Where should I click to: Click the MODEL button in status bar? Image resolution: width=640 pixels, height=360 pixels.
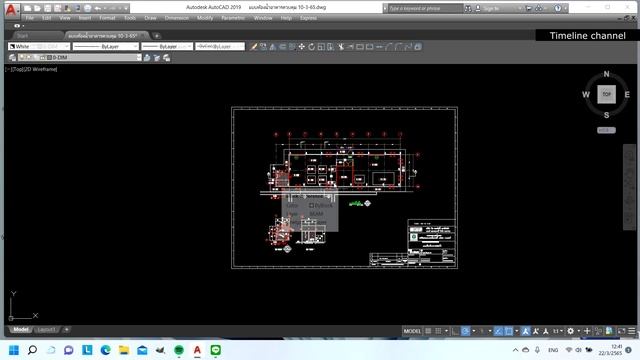point(412,331)
